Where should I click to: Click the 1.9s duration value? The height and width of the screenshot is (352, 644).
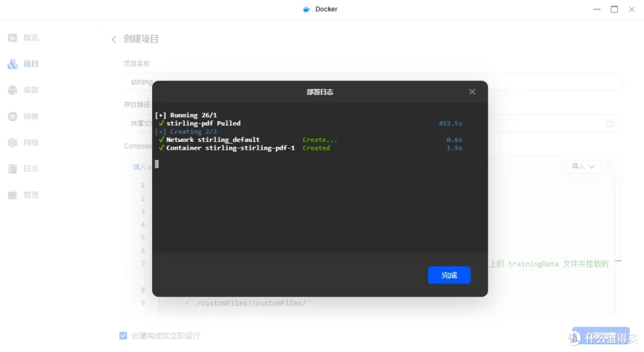pos(454,148)
